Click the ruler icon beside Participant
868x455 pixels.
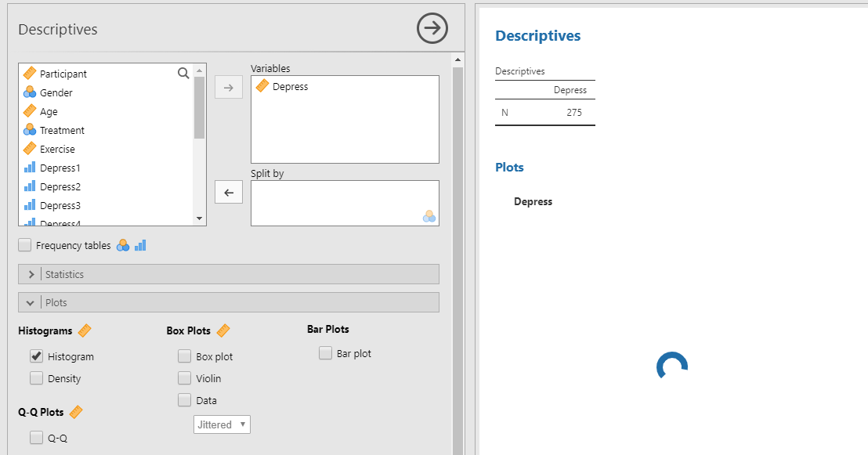[30, 73]
